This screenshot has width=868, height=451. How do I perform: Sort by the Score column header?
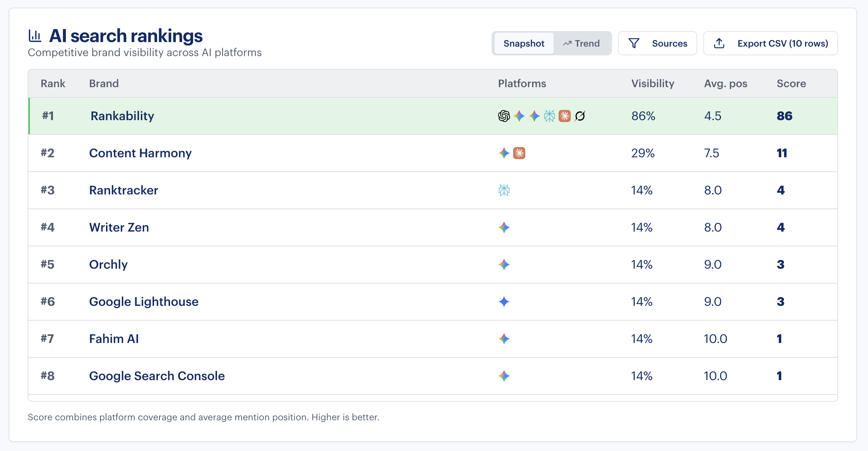791,83
